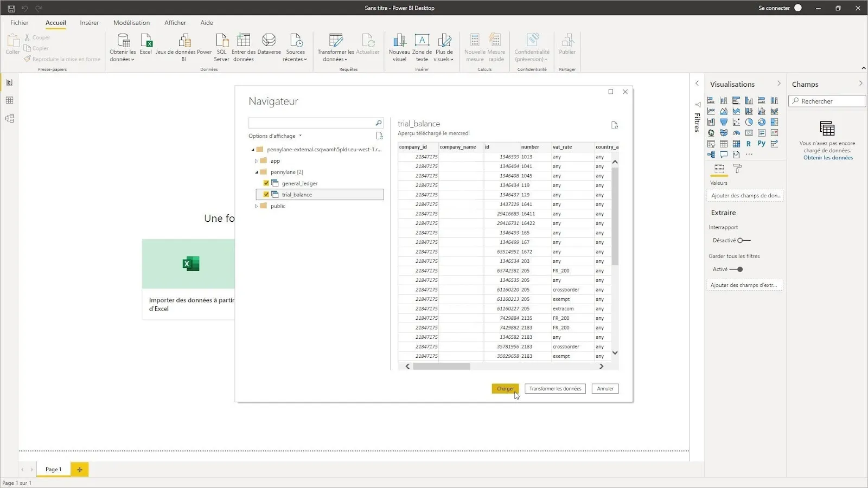This screenshot has width=868, height=488.
Task: Select the Dataverse data source
Action: (x=269, y=44)
